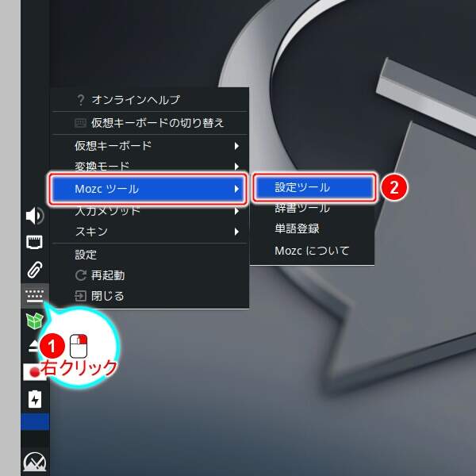
Task: Expand the Mozc ツール submenu
Action: (x=148, y=189)
